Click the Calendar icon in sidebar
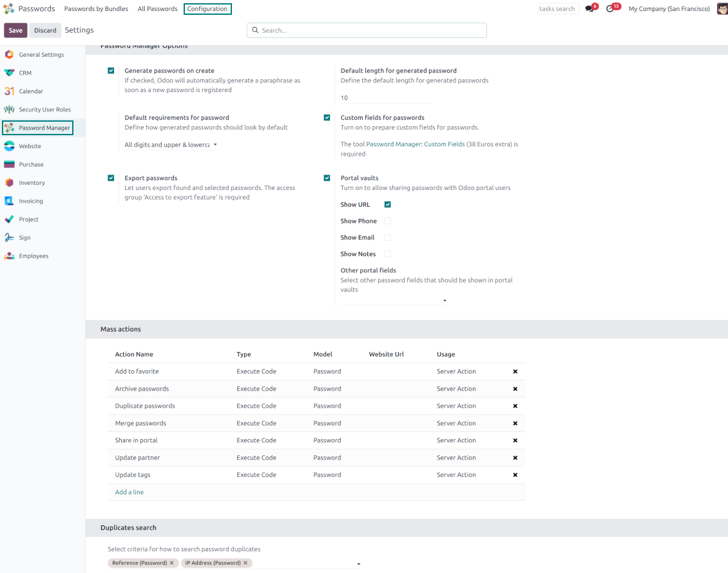The height and width of the screenshot is (573, 728). [x=9, y=91]
